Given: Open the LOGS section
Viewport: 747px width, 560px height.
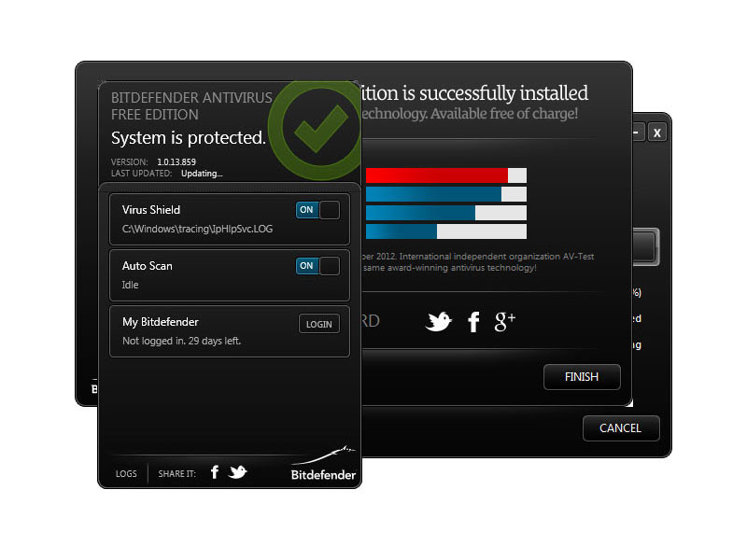Looking at the screenshot, I should pyautogui.click(x=126, y=474).
